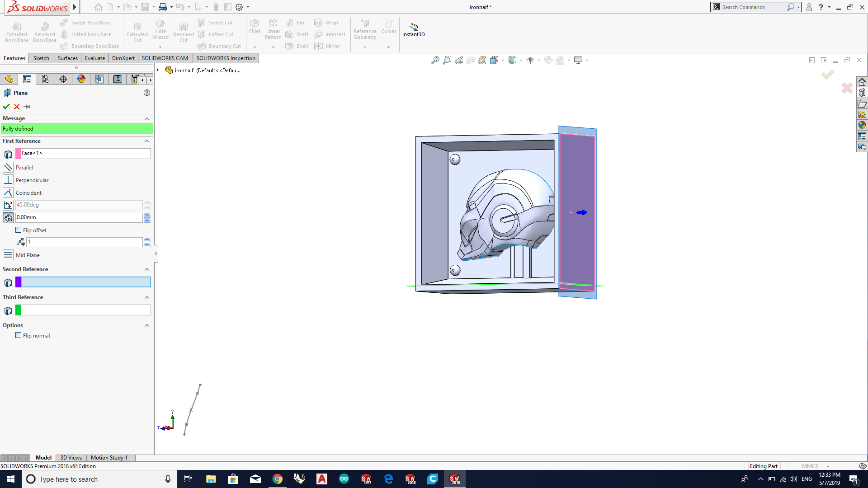
Task: Select the Parallel constraint icon
Action: (8, 168)
